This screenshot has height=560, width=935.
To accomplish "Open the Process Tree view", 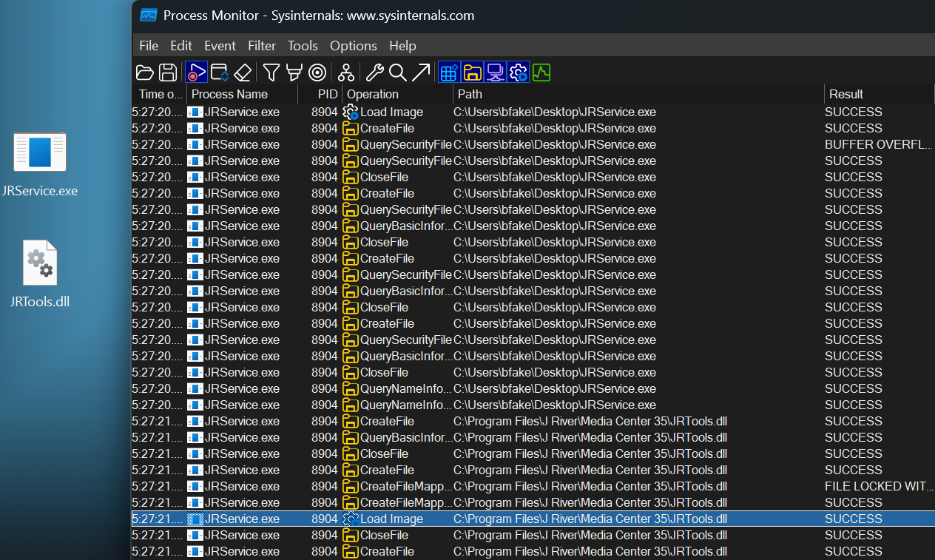I will [x=345, y=72].
